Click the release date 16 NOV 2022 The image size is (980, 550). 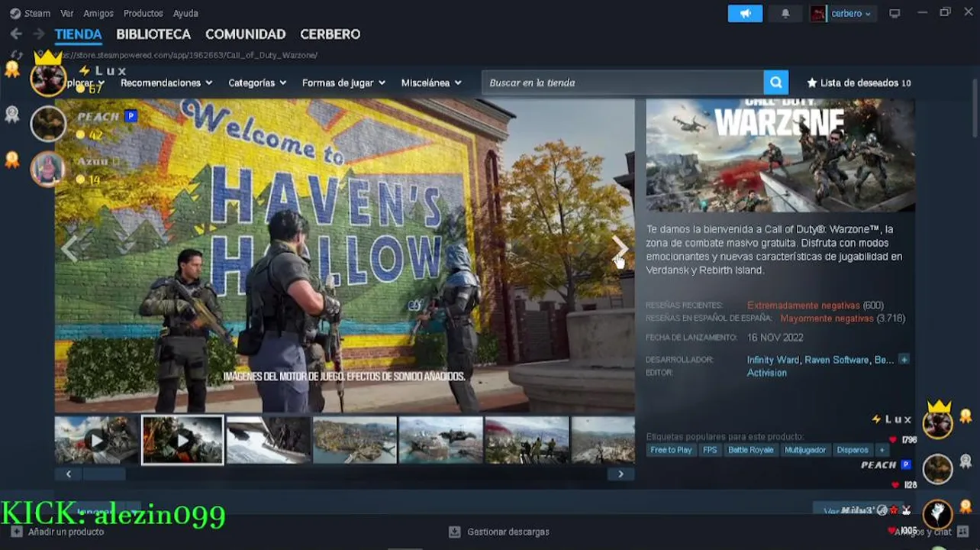click(775, 338)
